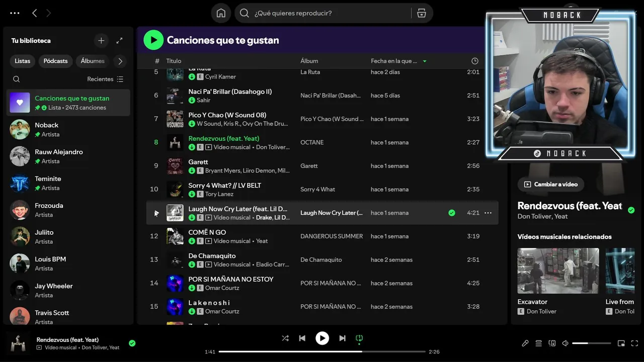
Task: Open the Browse icon in search bar
Action: [x=422, y=13]
